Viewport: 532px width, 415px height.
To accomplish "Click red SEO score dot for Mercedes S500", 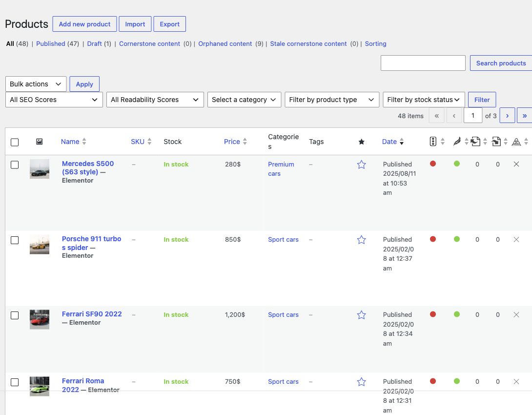I will pos(433,164).
